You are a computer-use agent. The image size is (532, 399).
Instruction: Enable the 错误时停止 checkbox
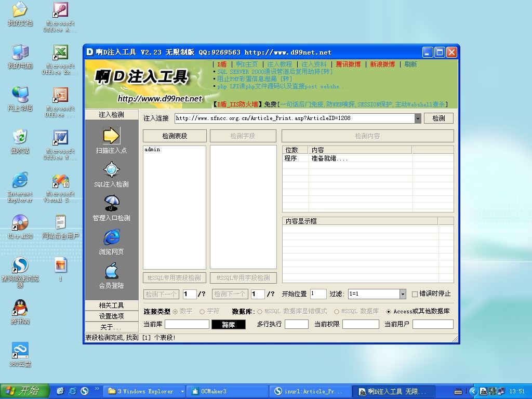click(x=415, y=294)
